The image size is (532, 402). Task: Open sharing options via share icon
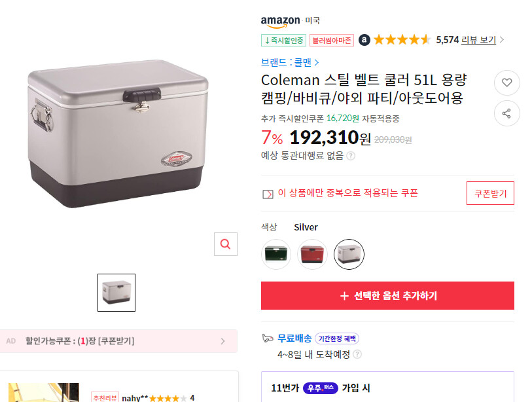[506, 113]
